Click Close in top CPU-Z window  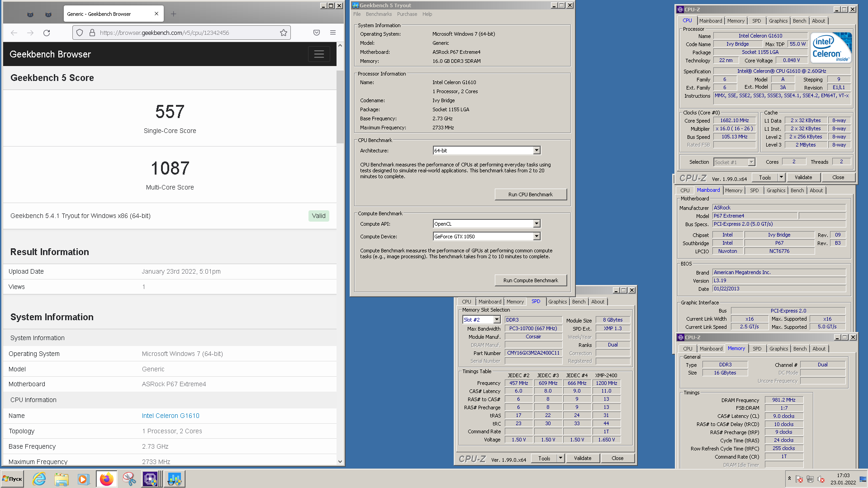tap(838, 177)
